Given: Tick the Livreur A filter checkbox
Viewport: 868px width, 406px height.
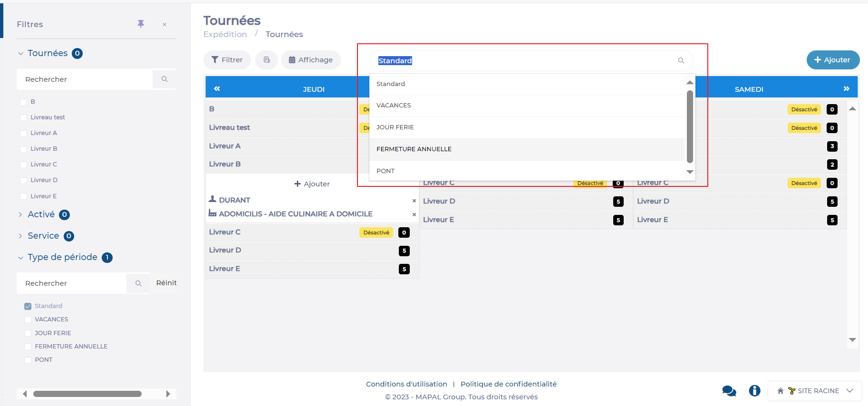Looking at the screenshot, I should 24,133.
